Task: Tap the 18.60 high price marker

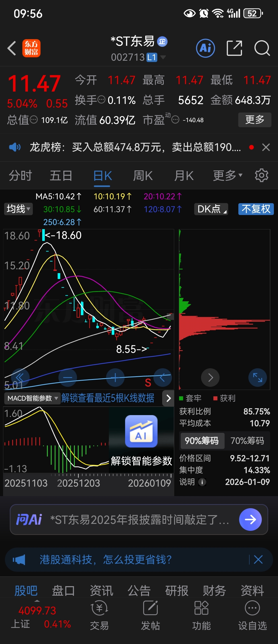Action: [x=63, y=235]
